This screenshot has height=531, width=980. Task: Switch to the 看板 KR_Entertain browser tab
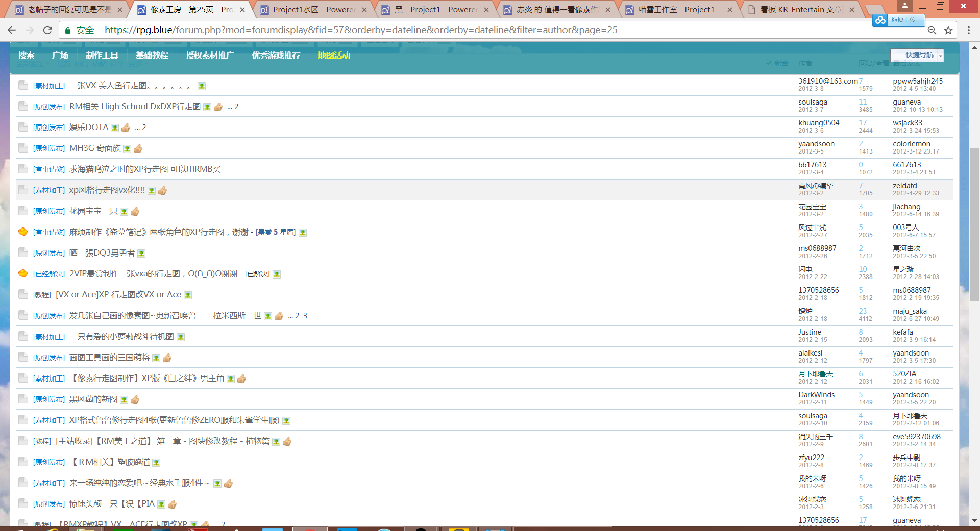pos(800,9)
